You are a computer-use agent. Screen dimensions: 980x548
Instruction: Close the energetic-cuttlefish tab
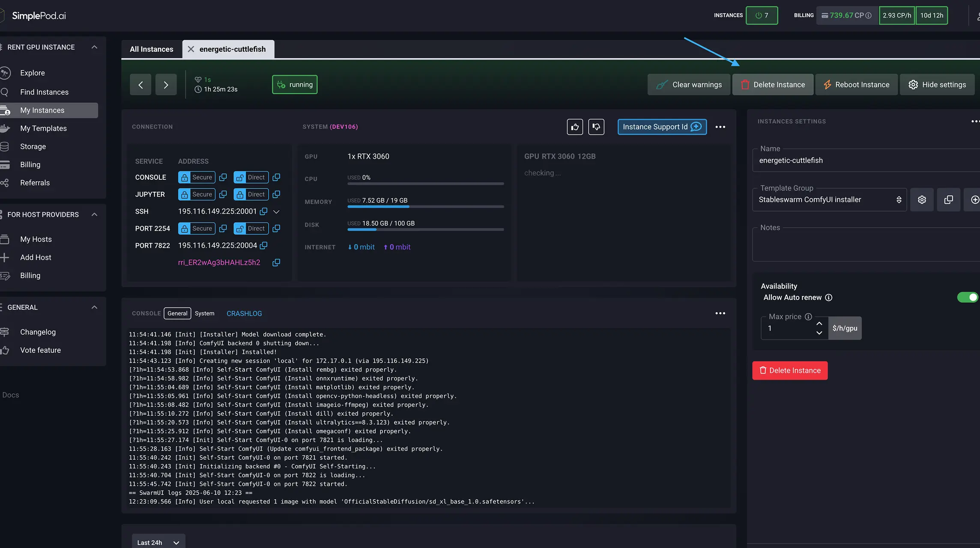pos(191,49)
